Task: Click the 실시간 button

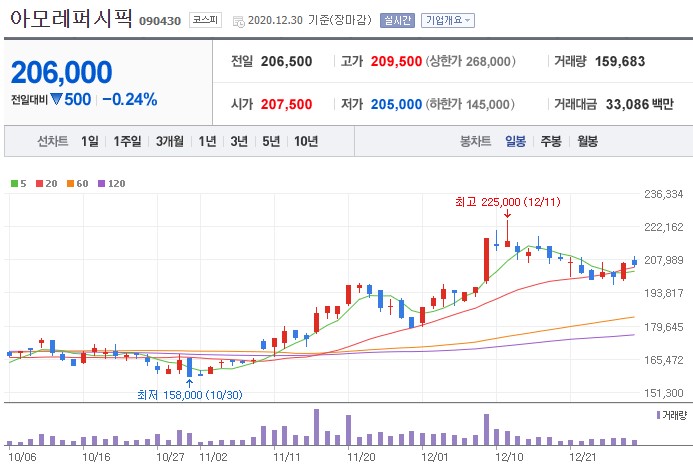Action: pos(397,20)
